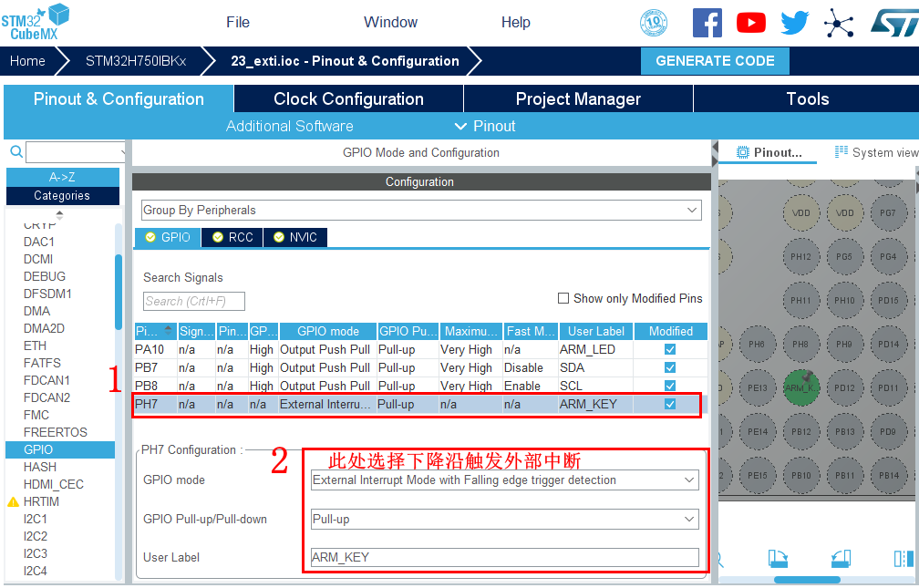
Task: Open the GPIO mode dropdown
Action: click(504, 480)
